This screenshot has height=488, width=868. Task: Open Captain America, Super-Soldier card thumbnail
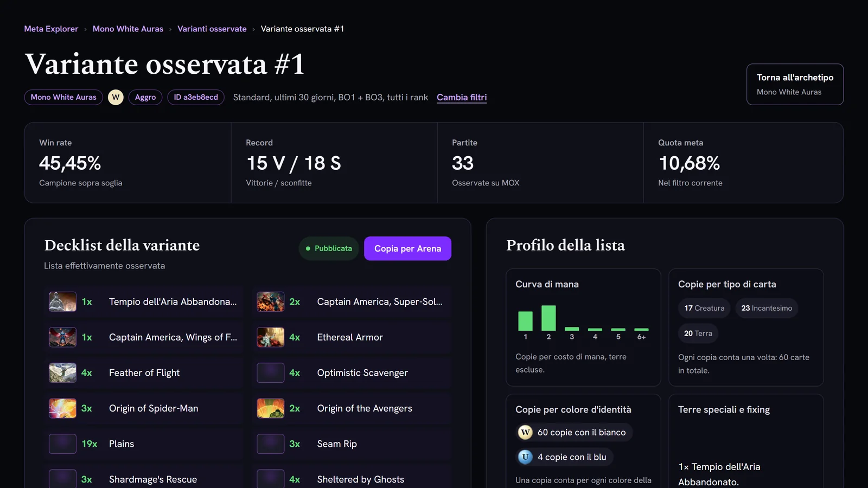(x=270, y=301)
